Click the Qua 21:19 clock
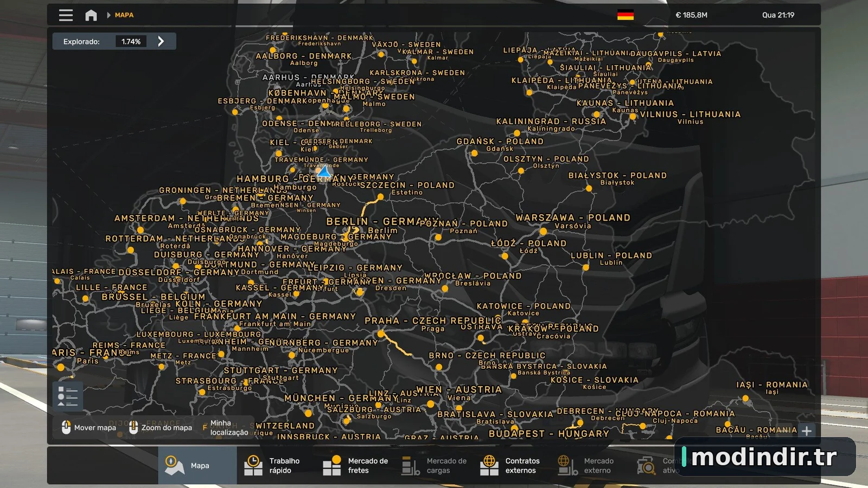868x488 pixels. click(778, 15)
